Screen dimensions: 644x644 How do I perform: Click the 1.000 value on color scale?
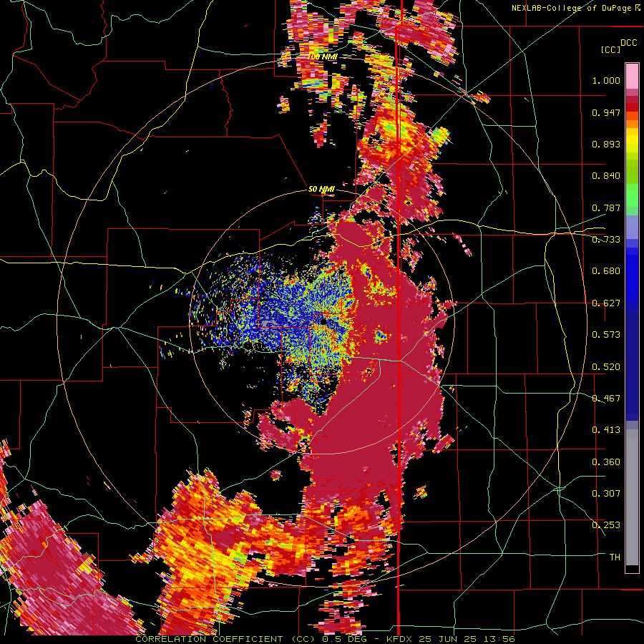click(606, 80)
